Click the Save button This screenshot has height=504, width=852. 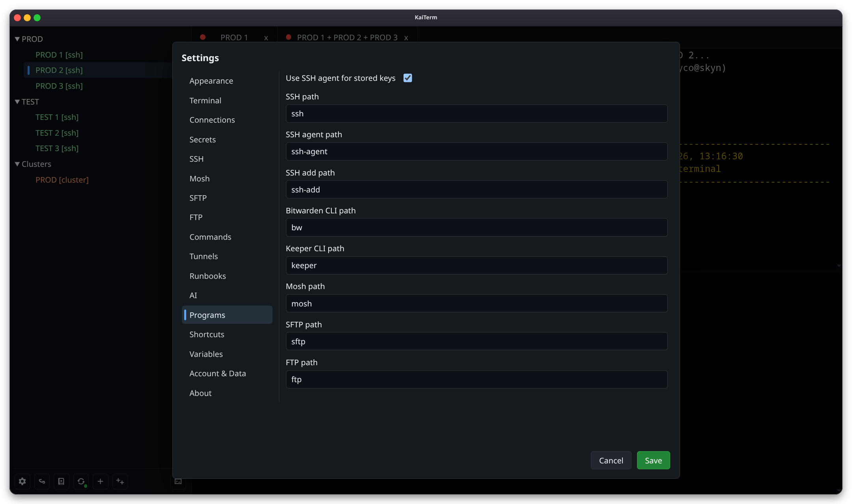click(x=653, y=460)
